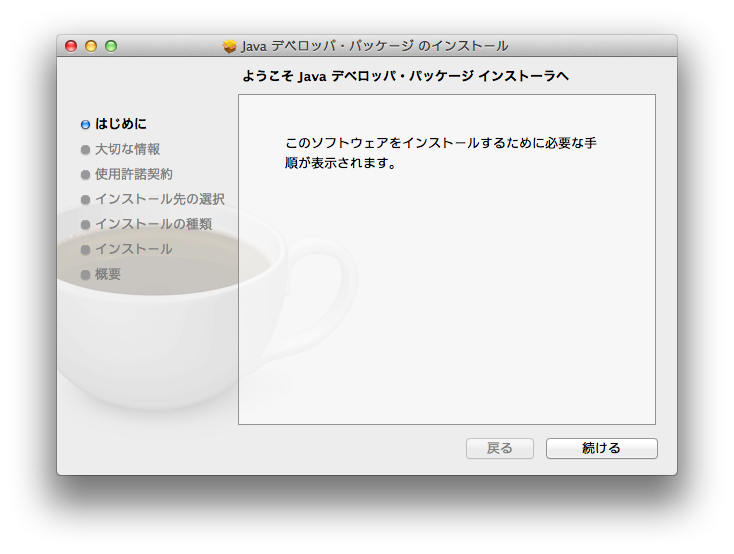
Task: Select the はじめに step in sidebar
Action: (x=121, y=124)
